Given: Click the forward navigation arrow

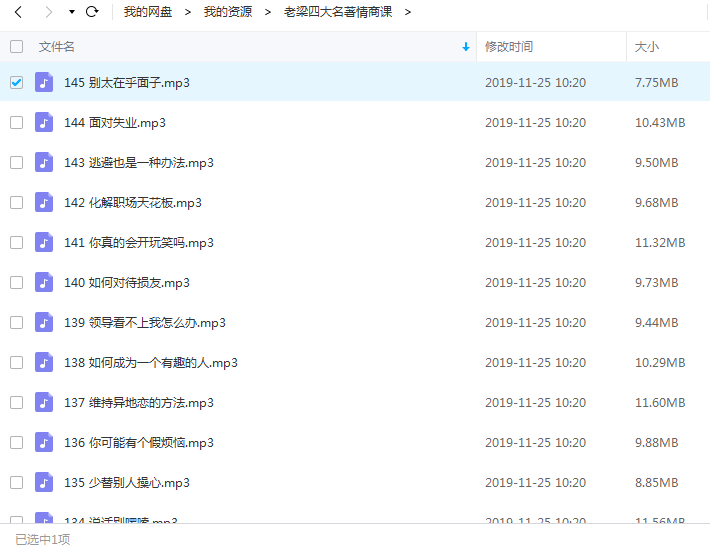Looking at the screenshot, I should (47, 12).
